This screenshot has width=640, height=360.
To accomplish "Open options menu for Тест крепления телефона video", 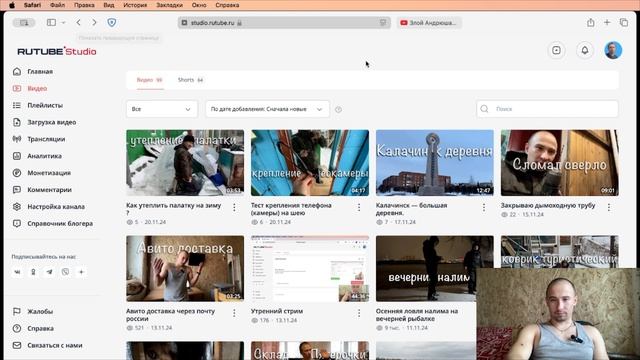I will (x=359, y=207).
